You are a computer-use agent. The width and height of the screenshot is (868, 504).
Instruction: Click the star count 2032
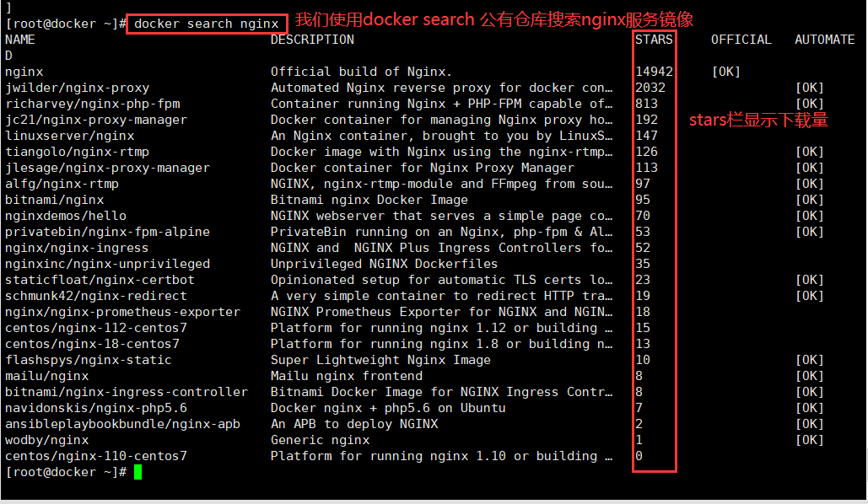click(650, 88)
